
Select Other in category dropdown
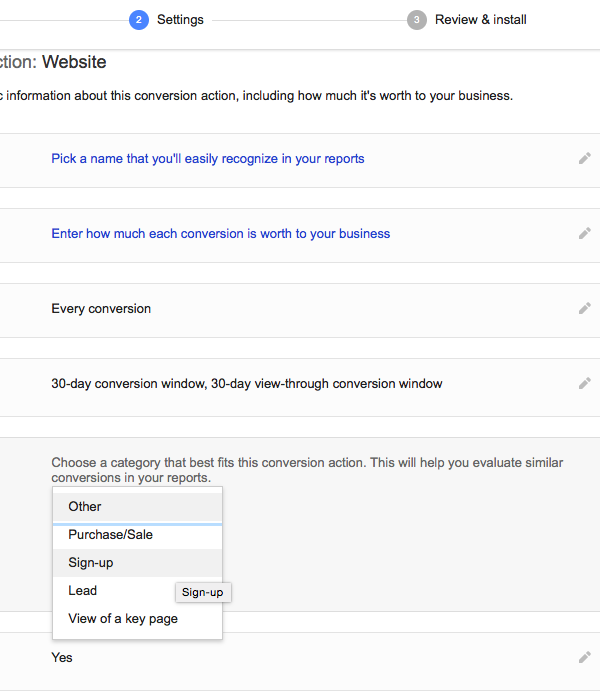pos(138,507)
